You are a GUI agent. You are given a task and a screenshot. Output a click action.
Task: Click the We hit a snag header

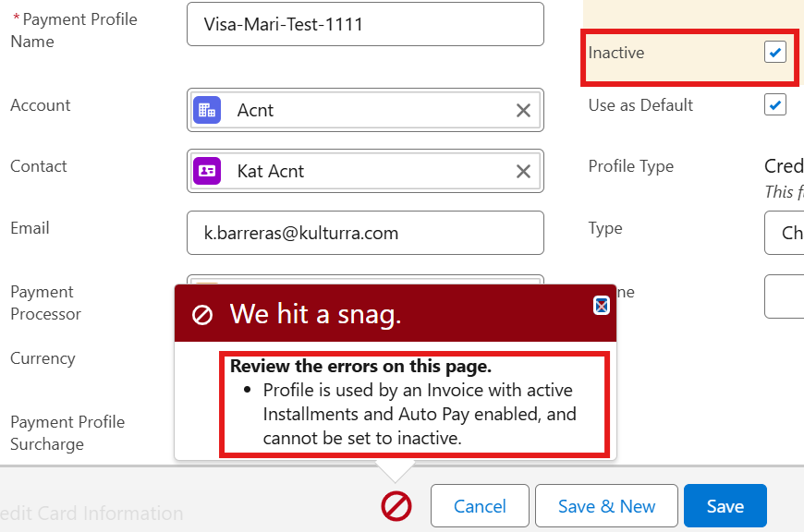click(x=314, y=315)
